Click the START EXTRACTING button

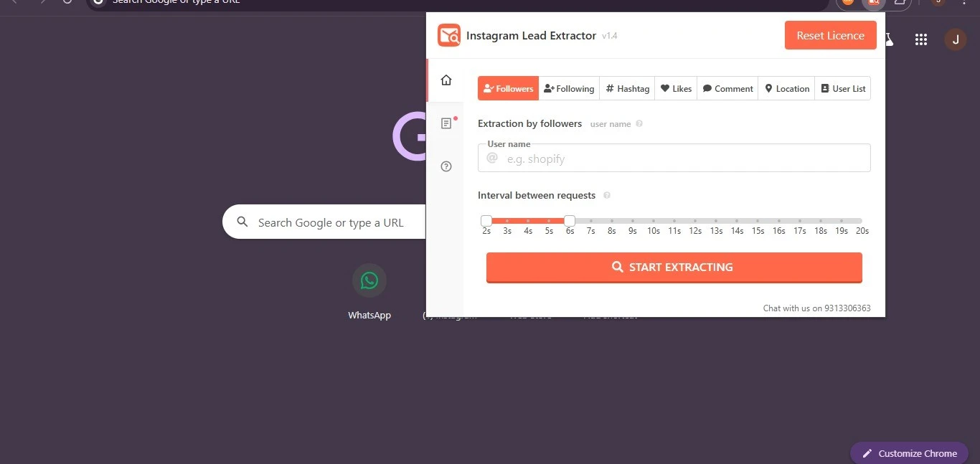point(674,267)
